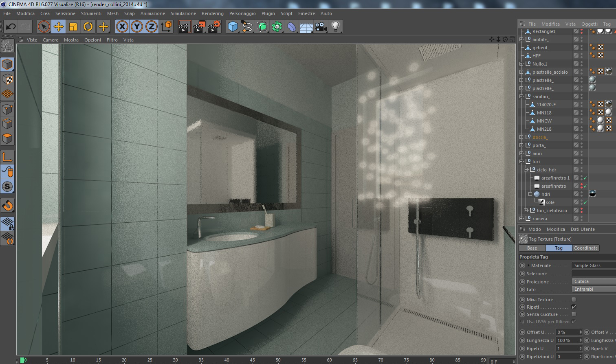
Task: Add a cube primitive object
Action: (233, 27)
